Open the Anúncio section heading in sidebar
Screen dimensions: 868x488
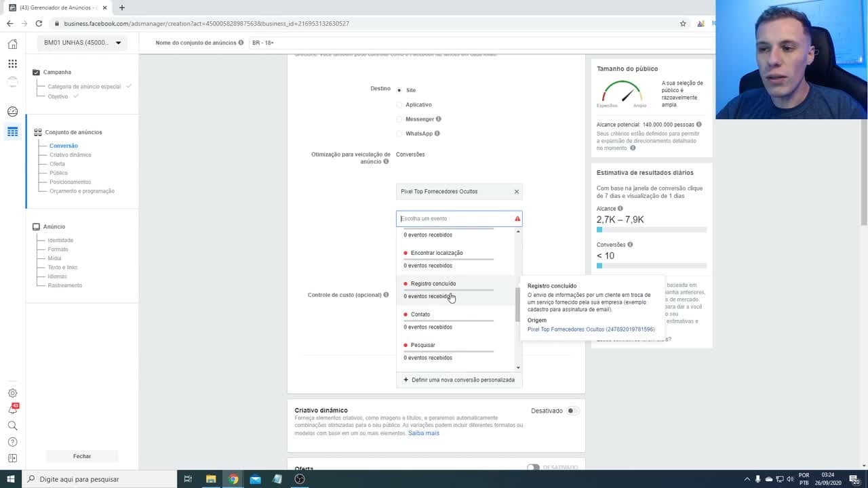coord(54,226)
